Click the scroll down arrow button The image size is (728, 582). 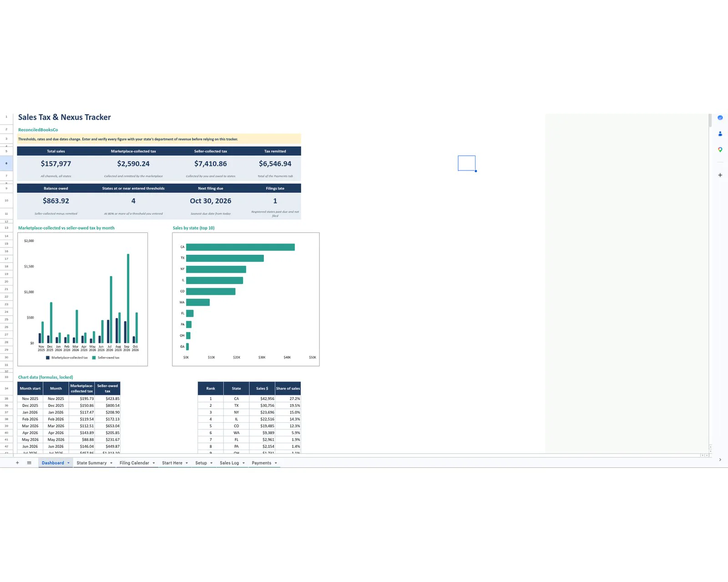tap(710, 451)
